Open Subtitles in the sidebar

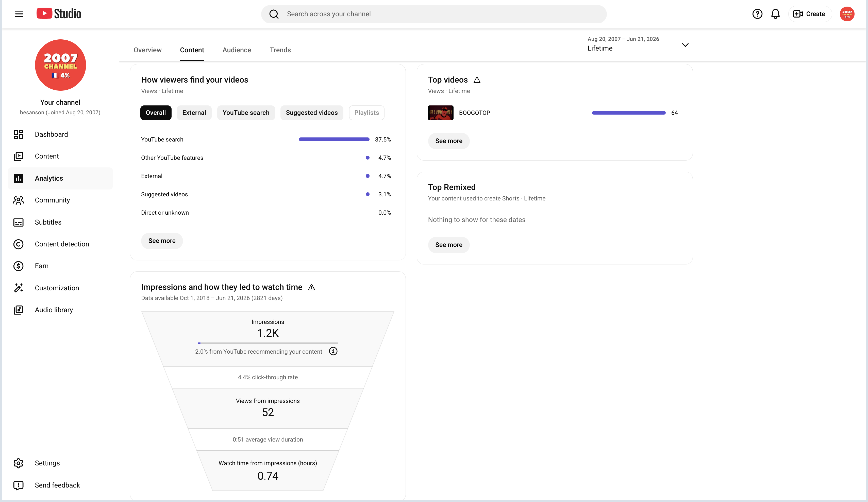60,222
